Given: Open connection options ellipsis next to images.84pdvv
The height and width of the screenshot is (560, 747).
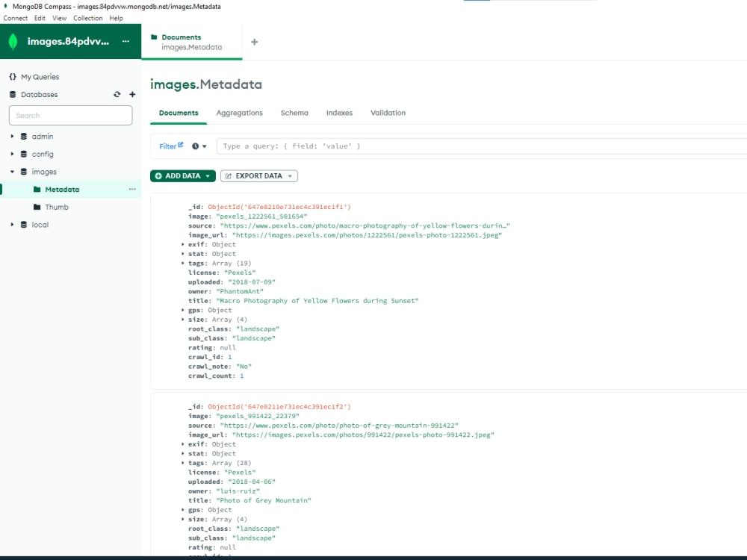Looking at the screenshot, I should (x=125, y=41).
